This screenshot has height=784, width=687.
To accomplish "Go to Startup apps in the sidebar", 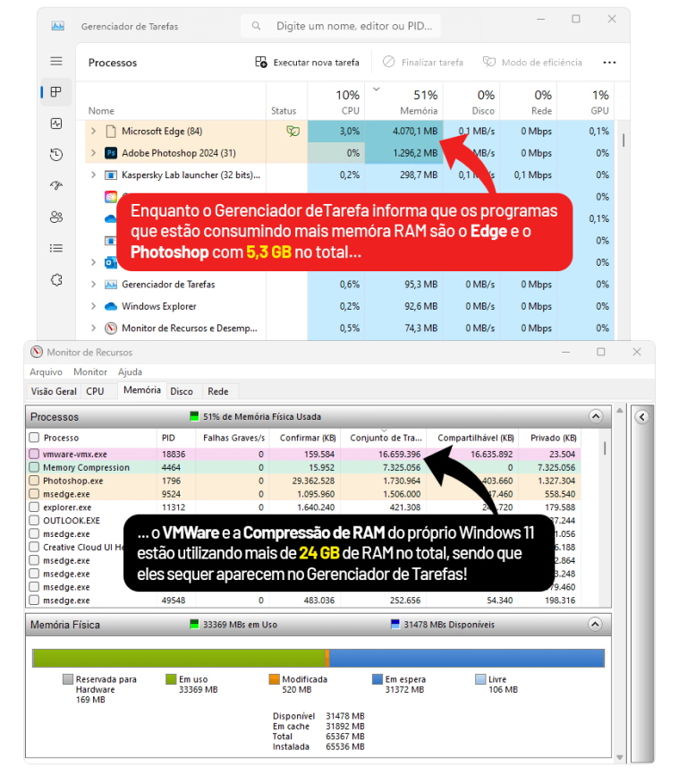I will click(x=56, y=185).
